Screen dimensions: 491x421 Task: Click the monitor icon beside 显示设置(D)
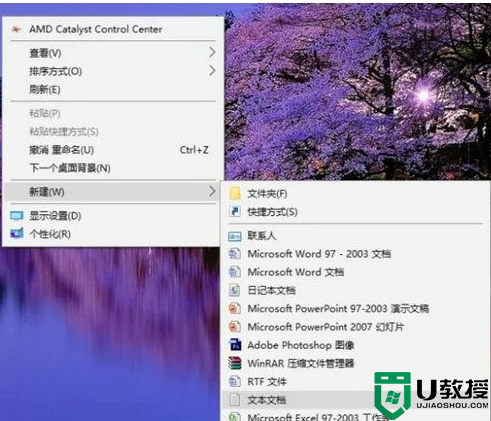click(17, 216)
